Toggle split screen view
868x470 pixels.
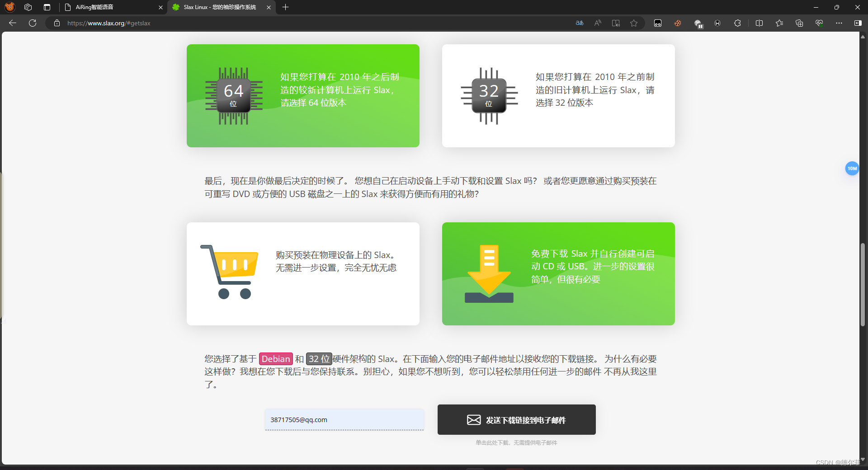pyautogui.click(x=759, y=23)
